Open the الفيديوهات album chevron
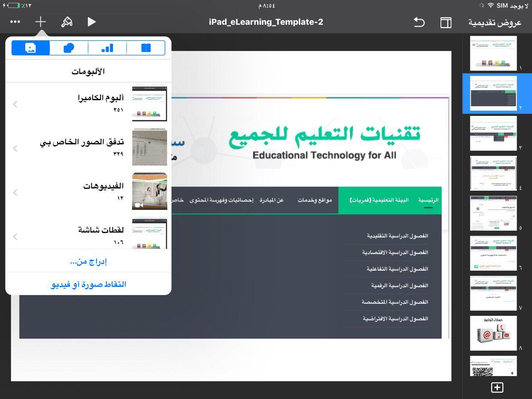This screenshot has height=399, width=532. (16, 192)
